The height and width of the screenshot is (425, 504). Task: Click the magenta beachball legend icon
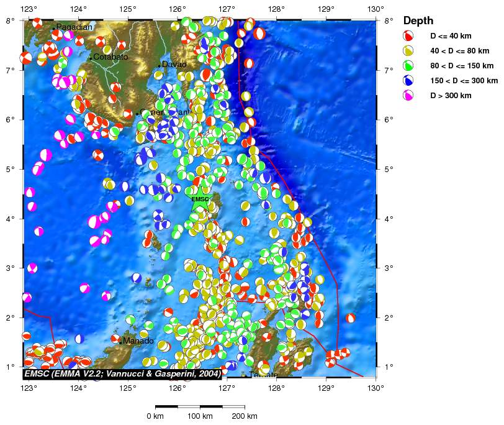pos(408,96)
